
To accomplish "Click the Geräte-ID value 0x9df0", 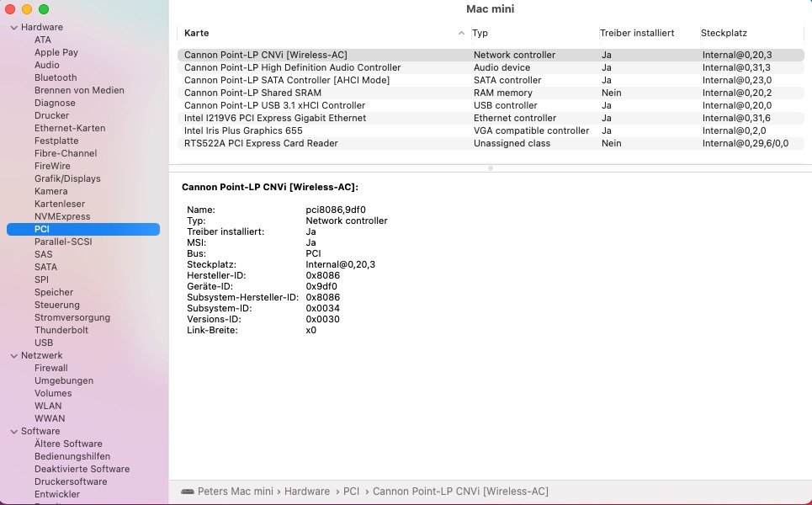I will (321, 286).
